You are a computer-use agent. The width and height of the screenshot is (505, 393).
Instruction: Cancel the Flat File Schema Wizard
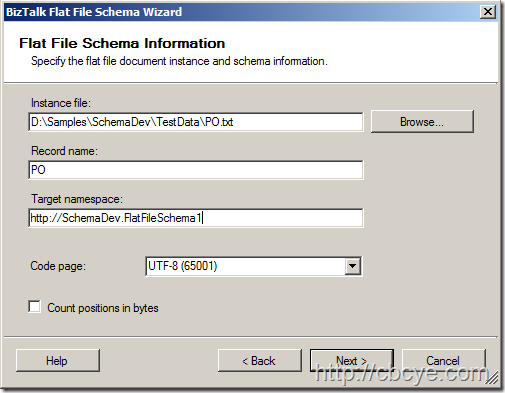[444, 361]
